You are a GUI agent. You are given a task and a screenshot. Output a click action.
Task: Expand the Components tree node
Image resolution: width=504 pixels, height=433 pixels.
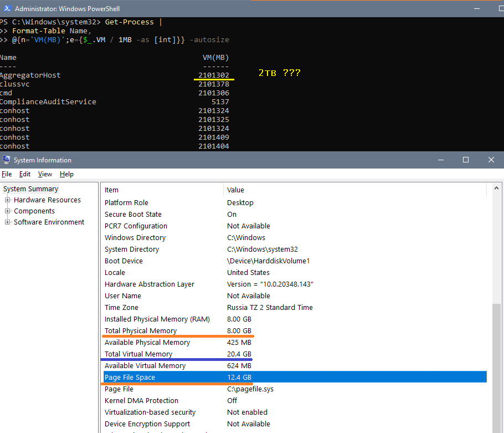pyautogui.click(x=8, y=211)
